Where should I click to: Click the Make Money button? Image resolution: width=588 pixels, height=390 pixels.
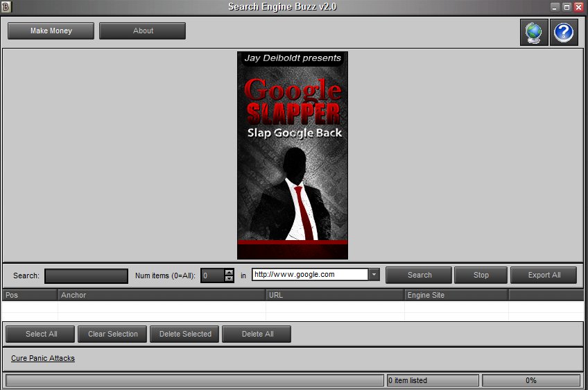click(51, 31)
